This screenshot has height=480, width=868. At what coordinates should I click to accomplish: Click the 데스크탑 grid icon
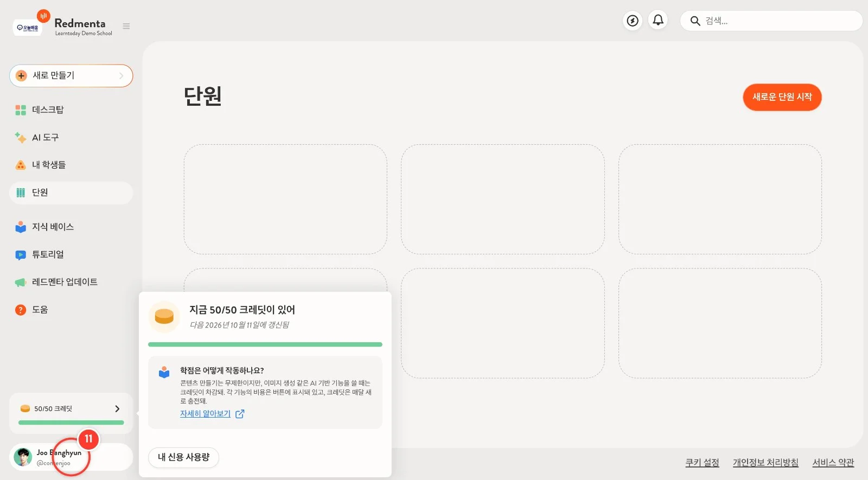click(21, 110)
